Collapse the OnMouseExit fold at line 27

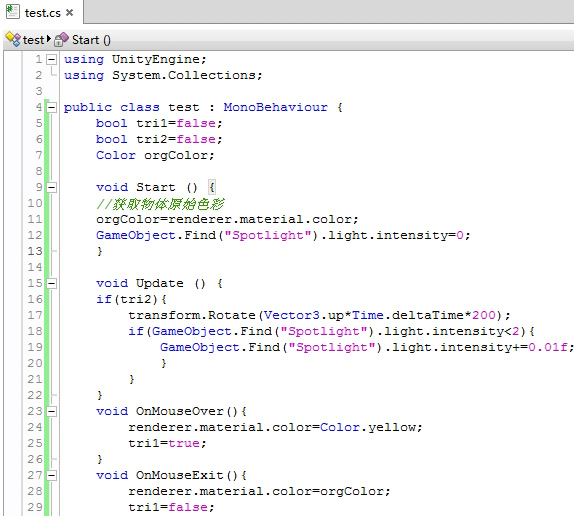tap(52, 475)
